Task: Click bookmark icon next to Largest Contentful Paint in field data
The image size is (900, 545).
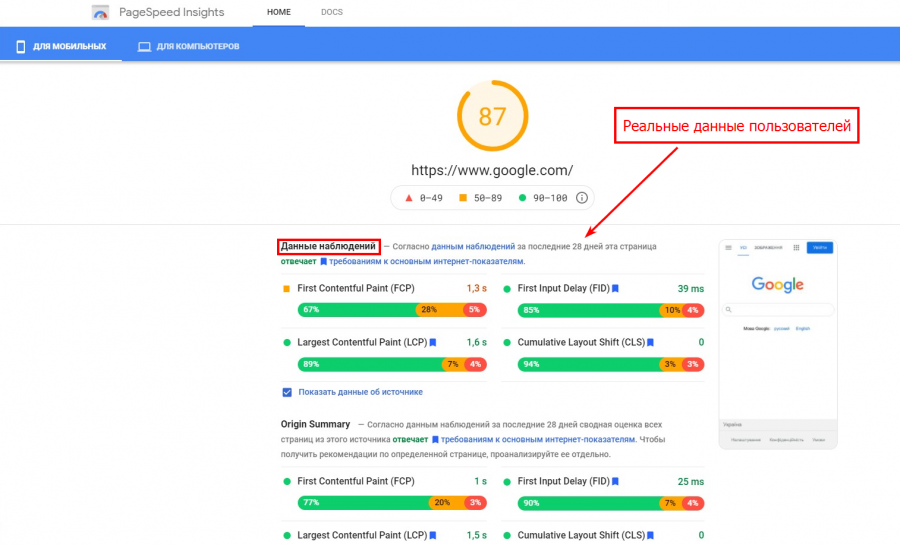Action: click(x=433, y=342)
